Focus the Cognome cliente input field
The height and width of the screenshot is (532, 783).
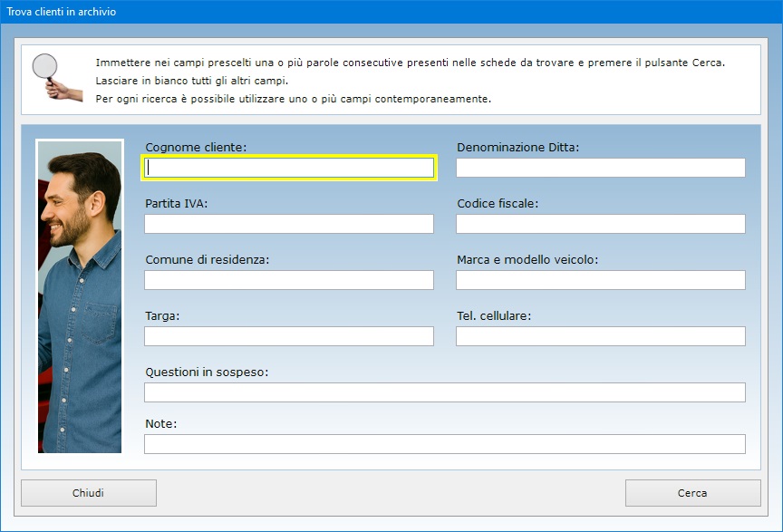tap(289, 168)
